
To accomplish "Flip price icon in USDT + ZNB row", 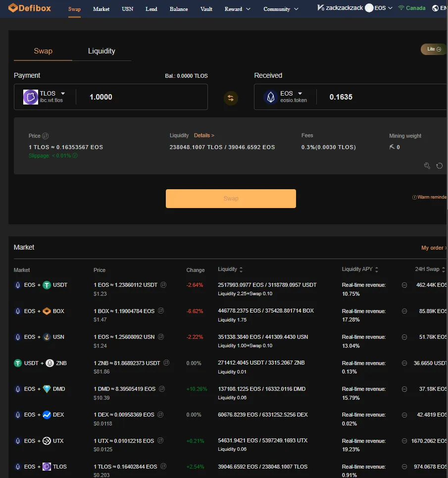I will tap(166, 363).
